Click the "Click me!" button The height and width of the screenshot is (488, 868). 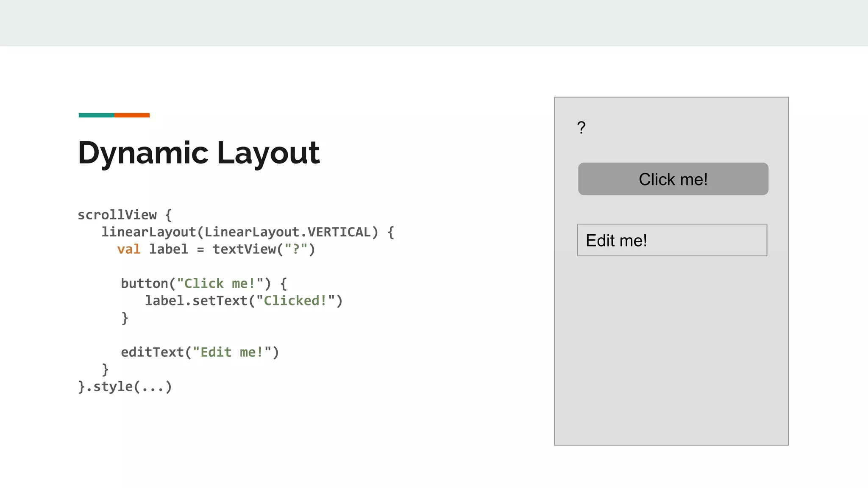pyautogui.click(x=673, y=179)
